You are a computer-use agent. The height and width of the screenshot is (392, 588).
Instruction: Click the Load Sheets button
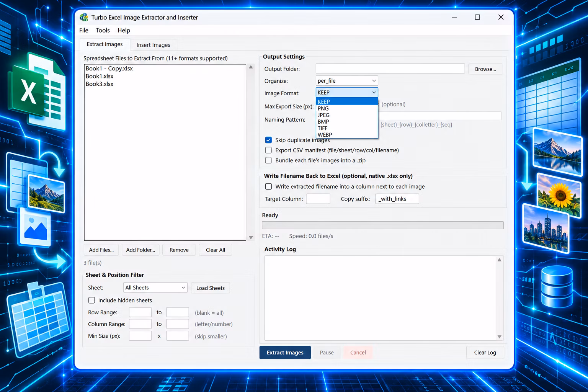coord(211,288)
